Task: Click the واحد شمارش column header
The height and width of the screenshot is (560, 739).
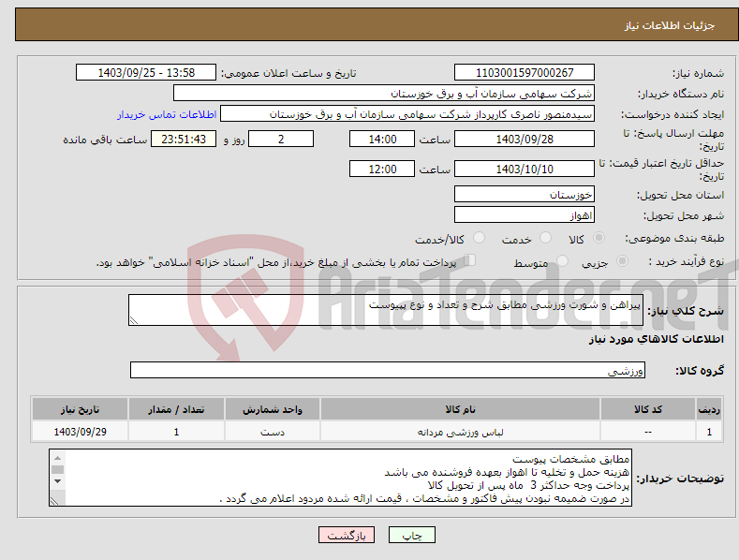Action: coord(273,409)
